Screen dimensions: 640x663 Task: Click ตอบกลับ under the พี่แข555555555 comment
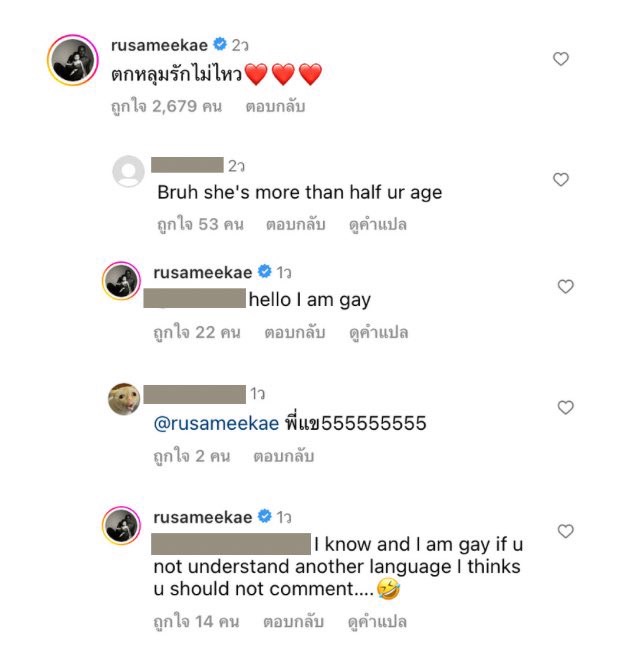pyautogui.click(x=284, y=456)
